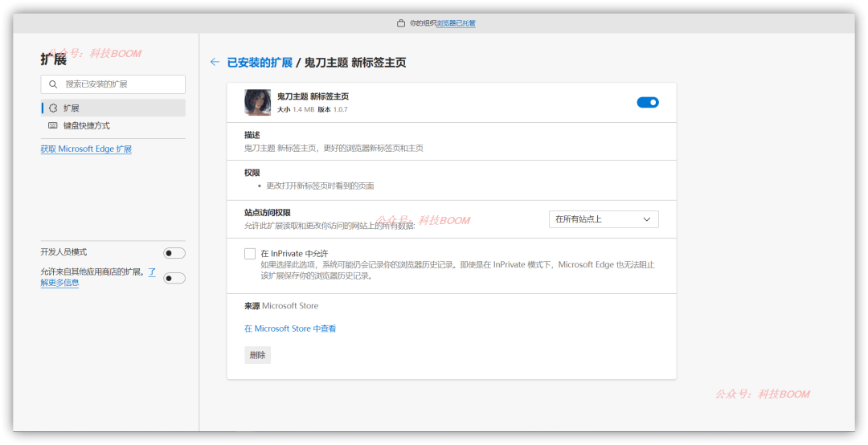Click the 站点访问权限 heading
The height and width of the screenshot is (445, 868).
pos(268,213)
